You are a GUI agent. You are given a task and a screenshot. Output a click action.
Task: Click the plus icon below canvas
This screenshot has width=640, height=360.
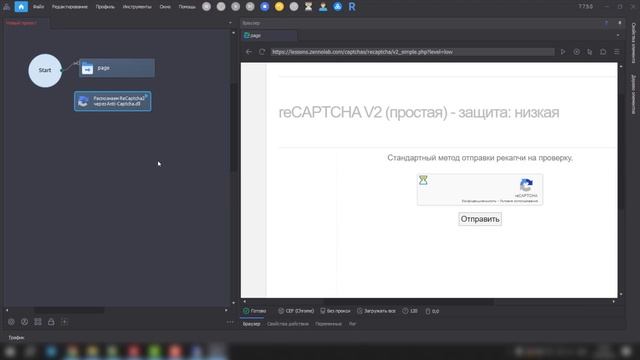point(64,322)
